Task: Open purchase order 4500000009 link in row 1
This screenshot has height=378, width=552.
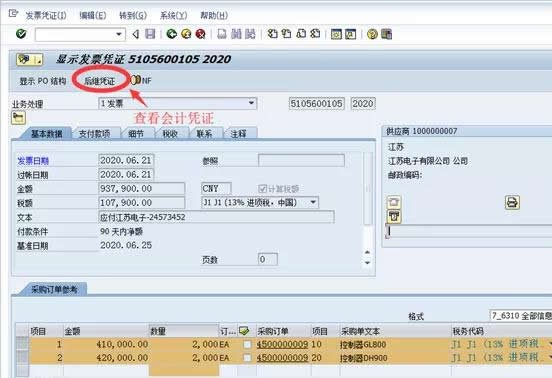Action: [x=282, y=344]
